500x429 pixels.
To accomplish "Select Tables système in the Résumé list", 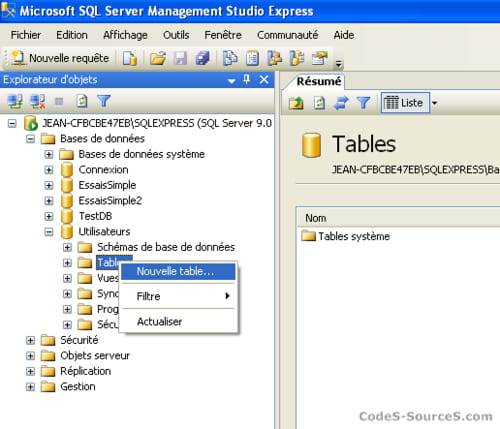I will click(x=354, y=237).
